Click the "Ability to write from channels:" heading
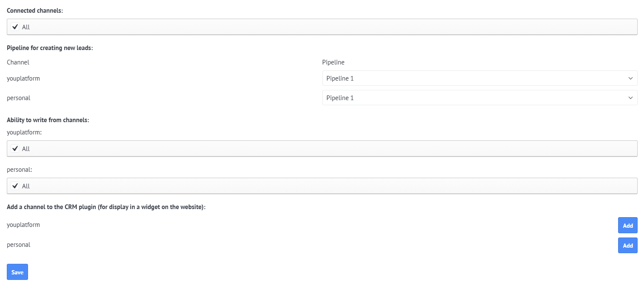Viewport: 644px width, 299px height. (x=48, y=120)
